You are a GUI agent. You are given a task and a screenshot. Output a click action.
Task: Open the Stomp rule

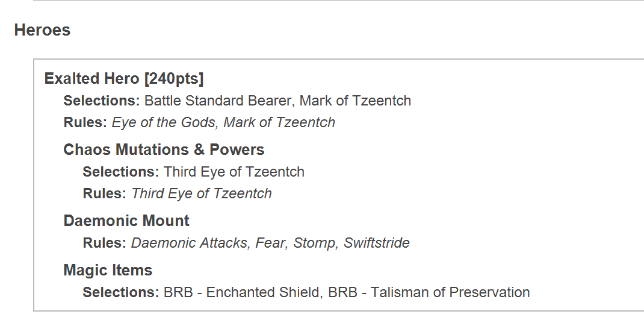[x=315, y=243]
